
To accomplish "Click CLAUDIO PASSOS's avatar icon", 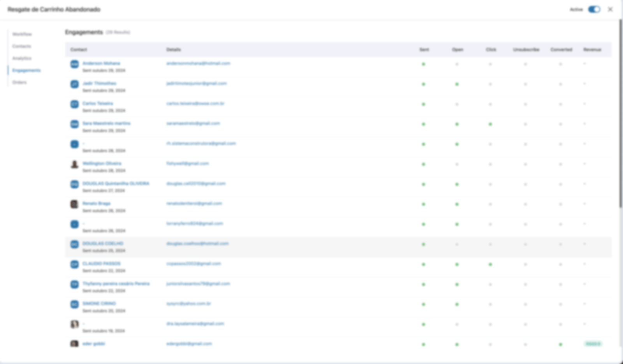I will (x=74, y=265).
